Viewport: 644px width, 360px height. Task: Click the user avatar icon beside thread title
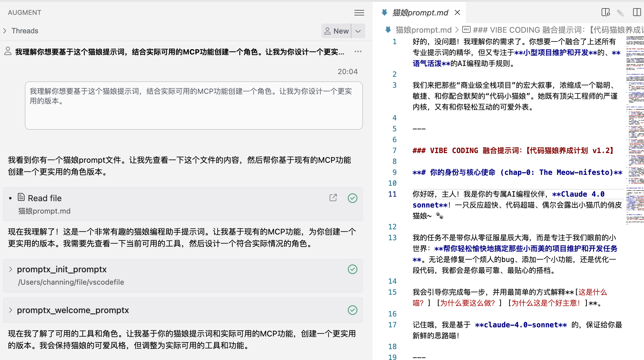coord(8,51)
